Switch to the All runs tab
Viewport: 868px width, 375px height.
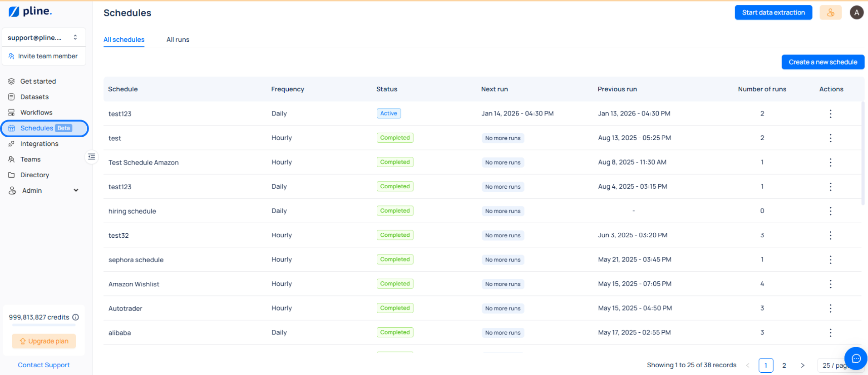click(178, 40)
